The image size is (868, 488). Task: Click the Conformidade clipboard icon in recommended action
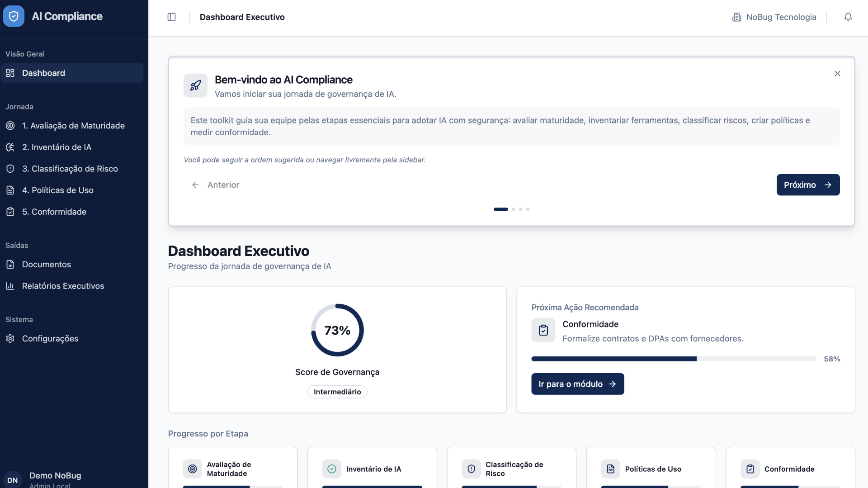coord(543,330)
